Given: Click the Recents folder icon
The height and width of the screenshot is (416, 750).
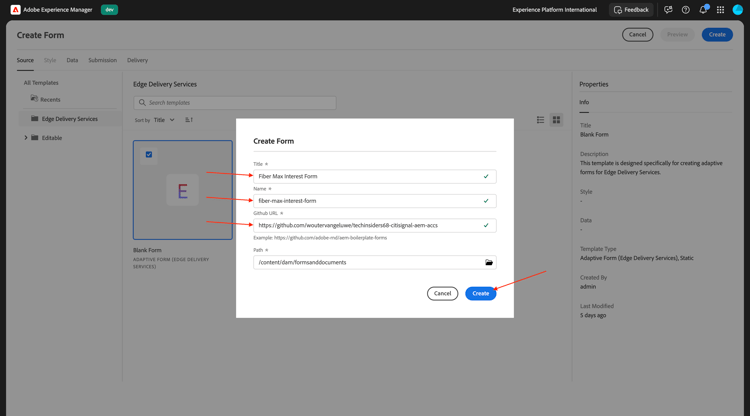Looking at the screenshot, I should 34,99.
